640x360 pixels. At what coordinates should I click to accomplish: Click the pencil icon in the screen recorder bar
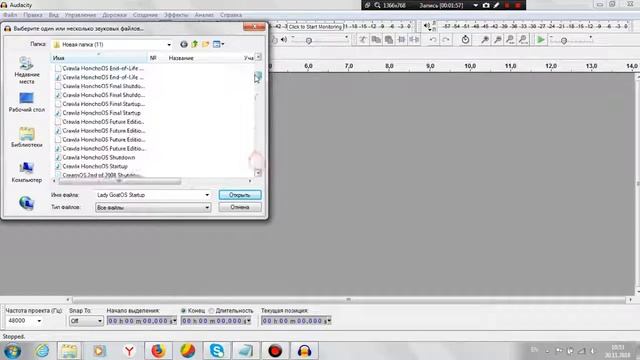[x=496, y=5]
